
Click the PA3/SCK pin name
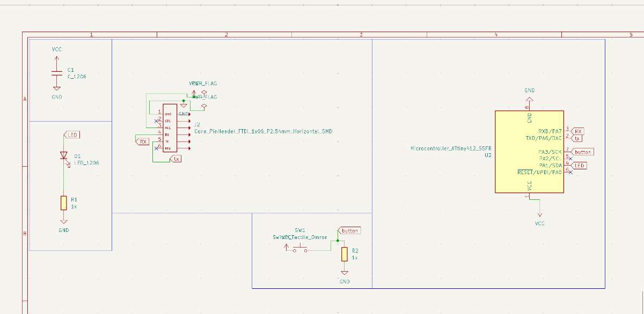[551, 152]
